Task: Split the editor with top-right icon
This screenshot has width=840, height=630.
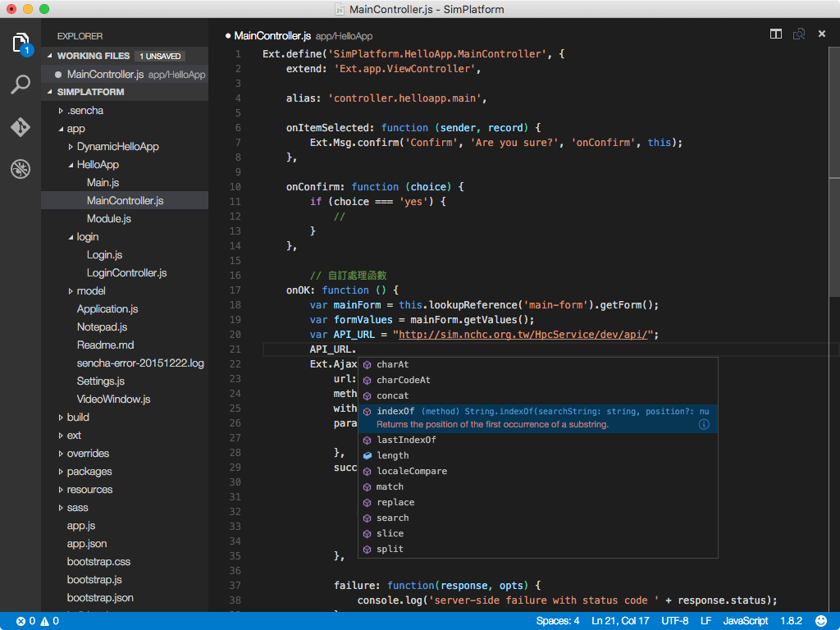Action: click(775, 34)
